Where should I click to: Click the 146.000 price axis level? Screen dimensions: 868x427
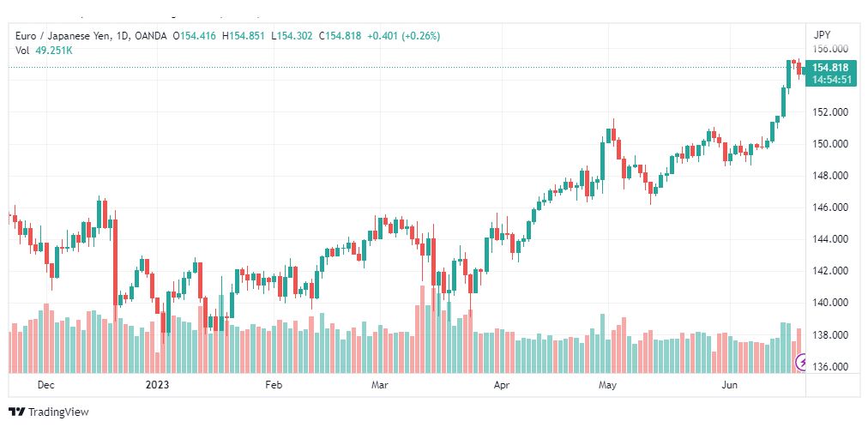(x=830, y=208)
